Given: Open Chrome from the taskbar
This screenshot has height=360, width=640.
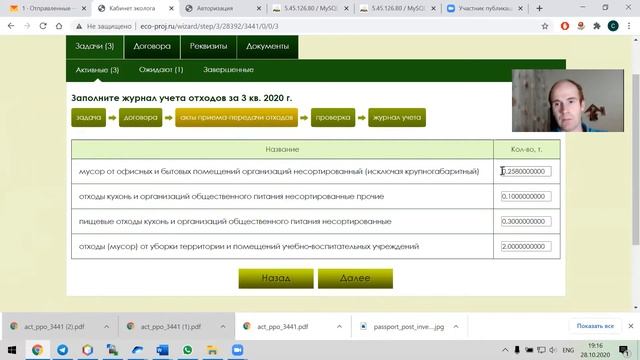Looking at the screenshot, I should point(37,350).
